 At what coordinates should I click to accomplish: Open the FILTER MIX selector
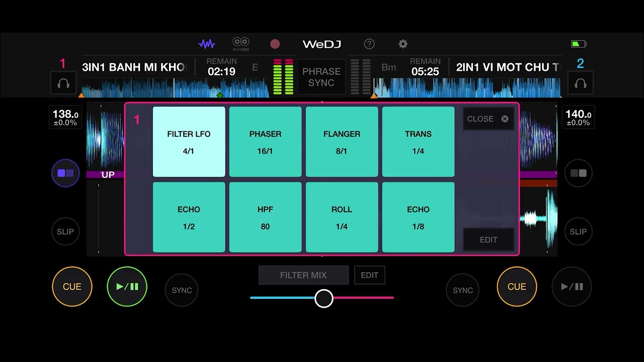click(x=303, y=275)
